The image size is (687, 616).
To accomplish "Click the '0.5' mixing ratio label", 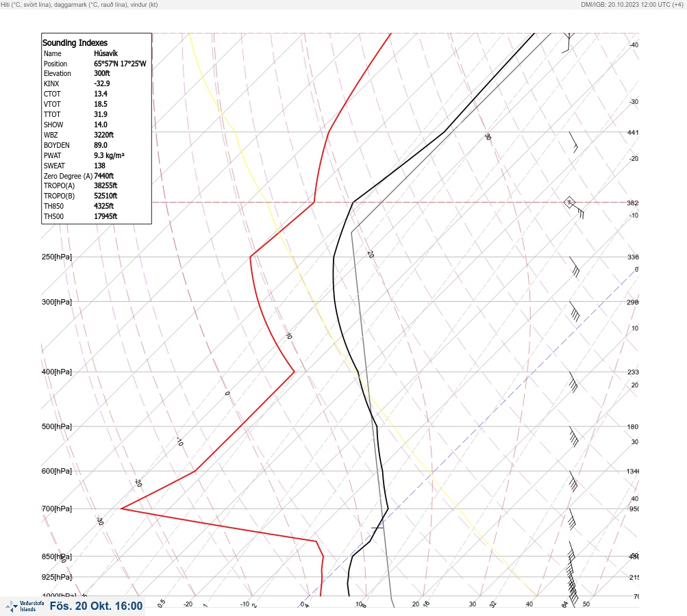I will pos(162,603).
